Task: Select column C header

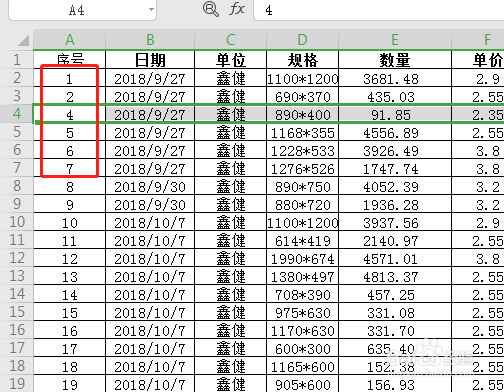Action: [x=230, y=40]
